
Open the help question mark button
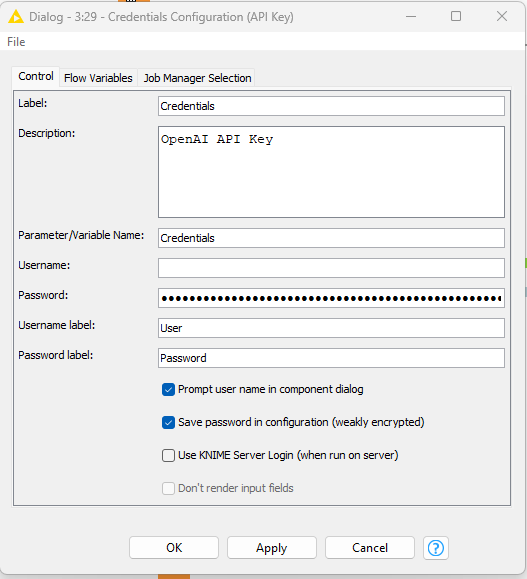pyautogui.click(x=436, y=548)
